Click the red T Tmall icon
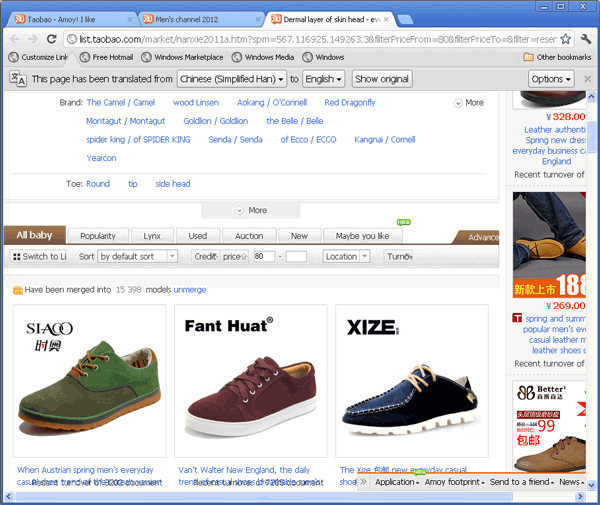The width and height of the screenshot is (600, 505). pyautogui.click(x=517, y=318)
